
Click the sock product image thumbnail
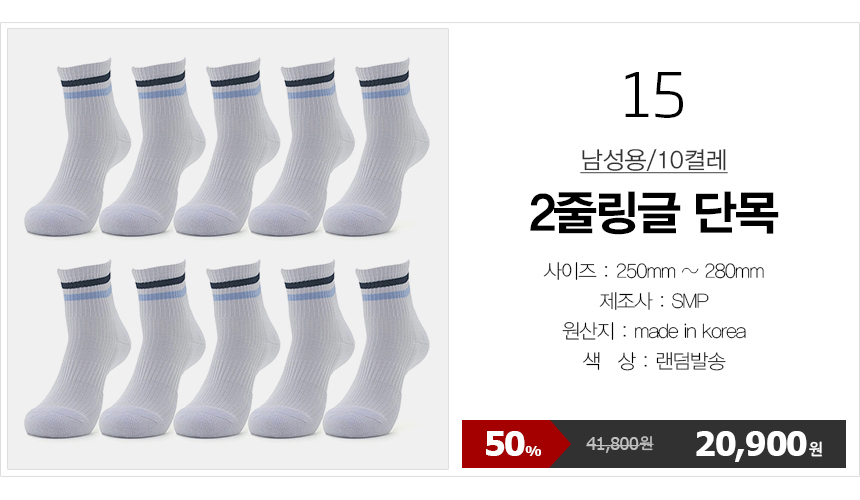click(228, 249)
